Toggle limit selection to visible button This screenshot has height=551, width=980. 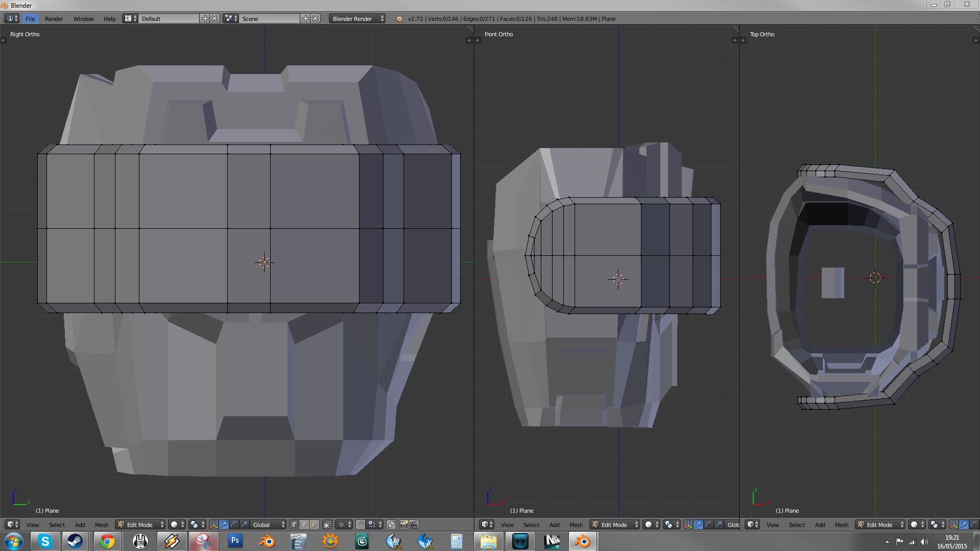[327, 524]
